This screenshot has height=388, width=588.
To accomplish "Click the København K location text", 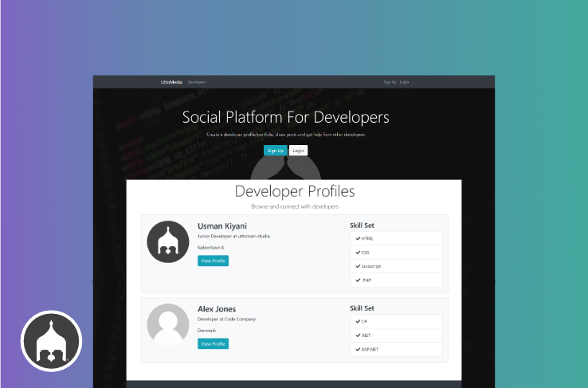I will [211, 248].
